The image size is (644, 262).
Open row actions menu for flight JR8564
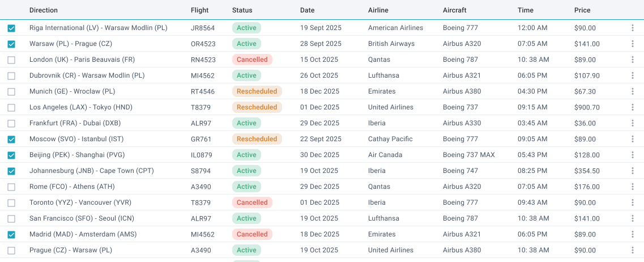tap(633, 28)
